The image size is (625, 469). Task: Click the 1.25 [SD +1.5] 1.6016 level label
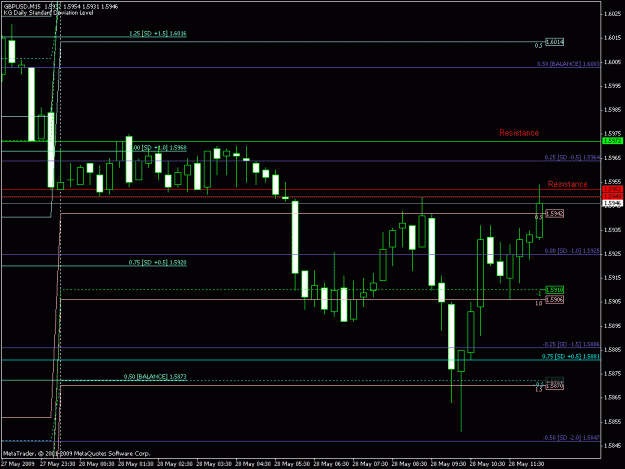coord(158,34)
